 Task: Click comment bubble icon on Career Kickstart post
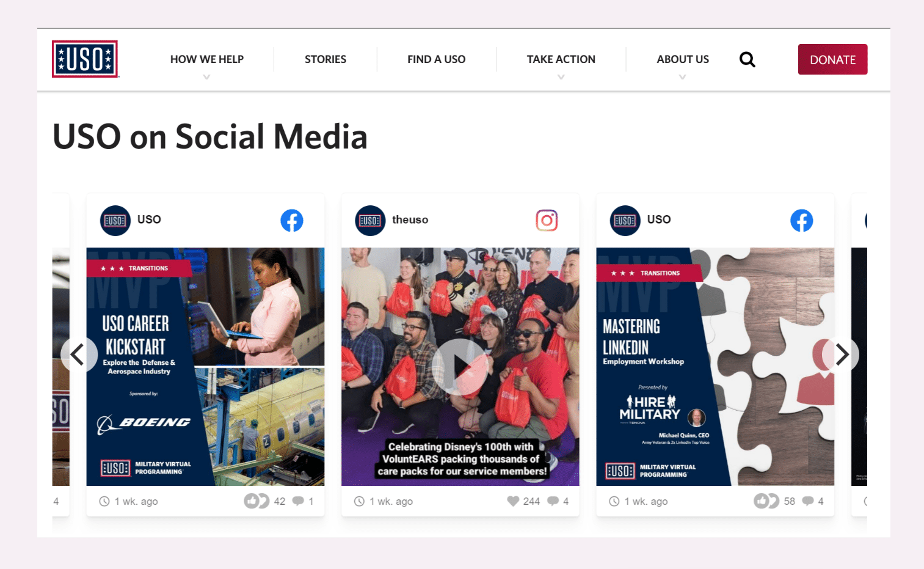coord(298,501)
